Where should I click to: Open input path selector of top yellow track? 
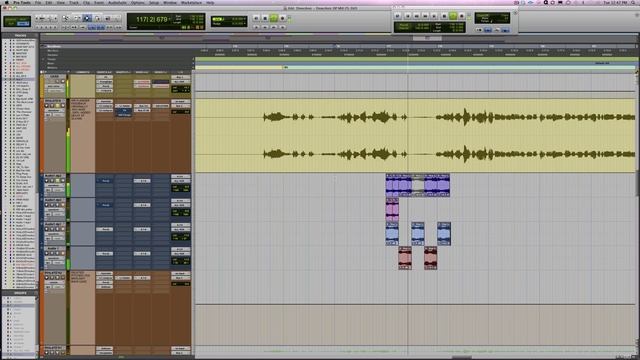pos(180,77)
